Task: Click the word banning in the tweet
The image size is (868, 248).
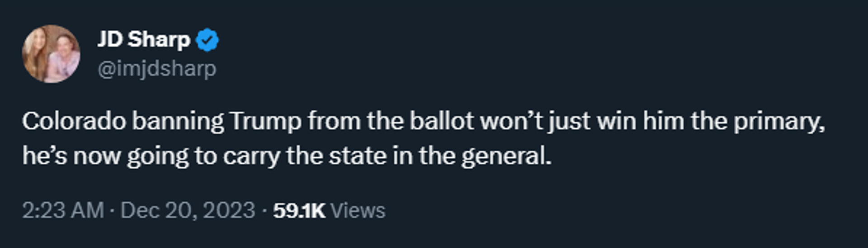Action: coord(178,122)
